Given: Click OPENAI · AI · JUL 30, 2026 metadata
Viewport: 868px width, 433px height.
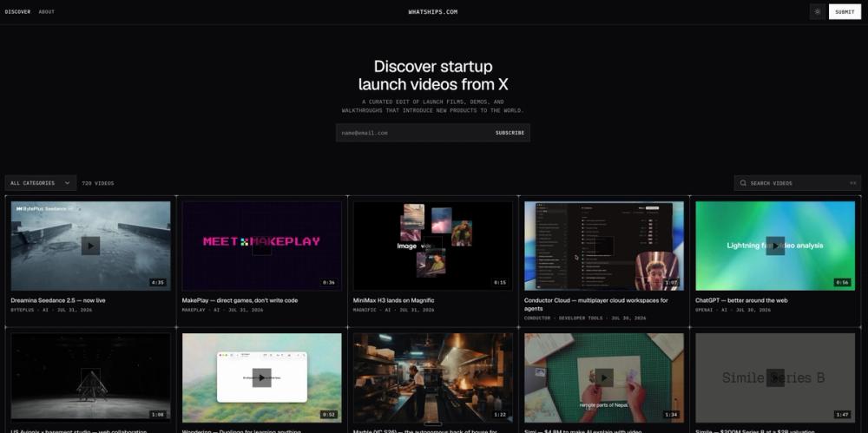Looking at the screenshot, I should point(733,310).
